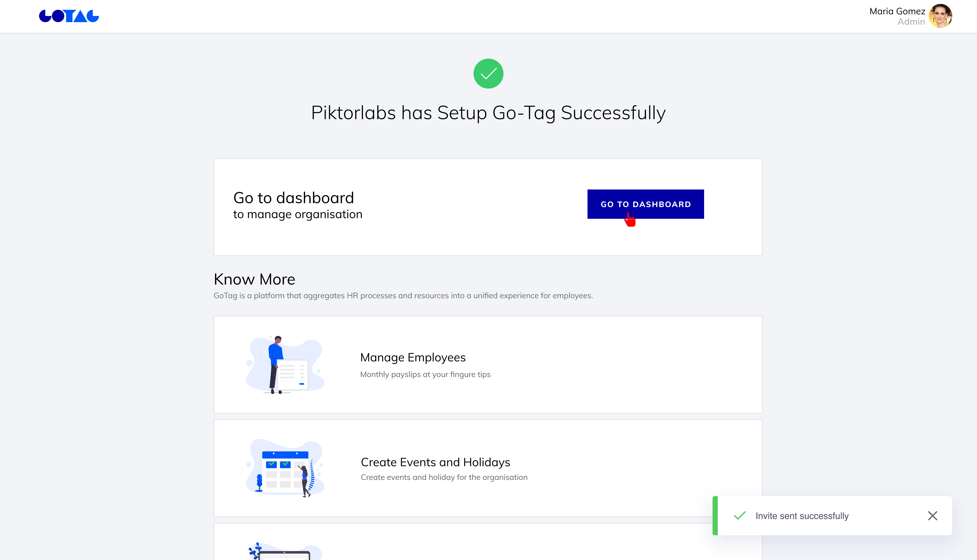Click the green success checkmark circle
The image size is (977, 560).
488,73
